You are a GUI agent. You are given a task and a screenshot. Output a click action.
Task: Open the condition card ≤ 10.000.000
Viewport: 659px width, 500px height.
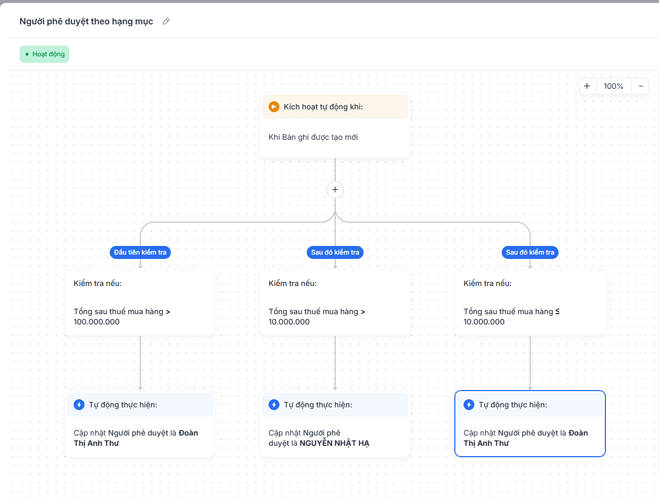click(x=530, y=303)
